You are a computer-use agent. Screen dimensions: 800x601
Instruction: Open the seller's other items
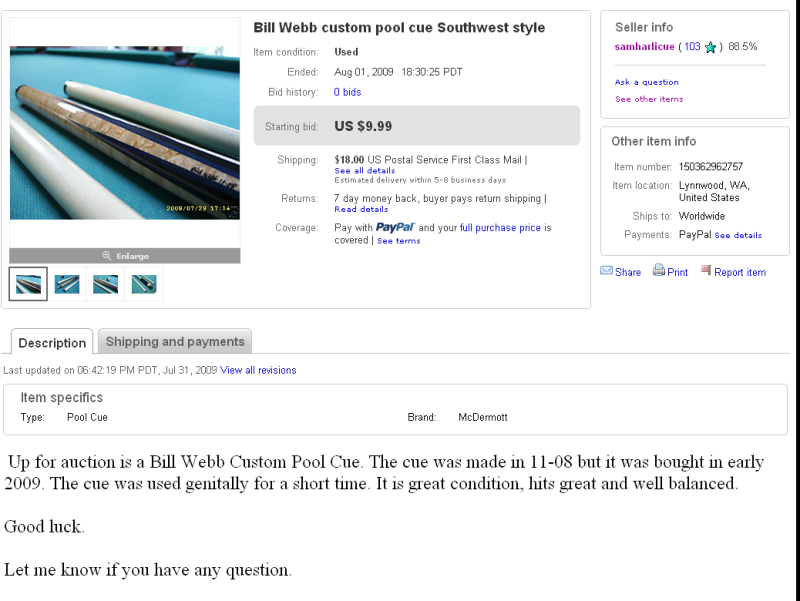(x=648, y=98)
